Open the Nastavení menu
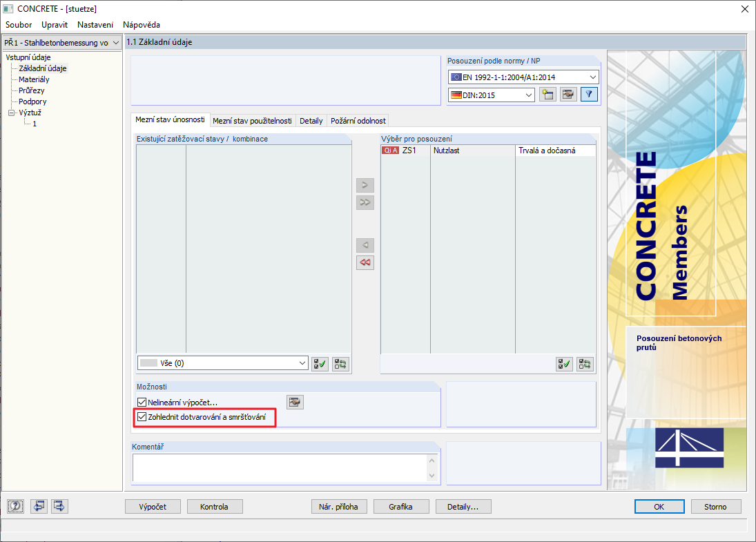756x542 pixels. [x=95, y=25]
